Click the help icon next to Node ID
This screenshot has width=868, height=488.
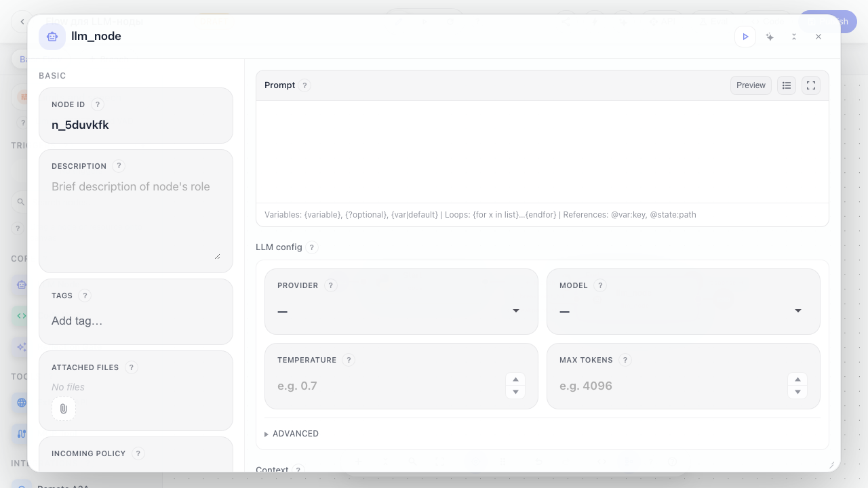coord(98,104)
